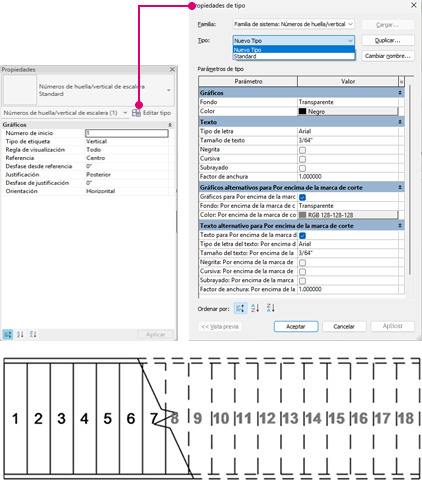Sort parameters Z to A in type dialog
The height and width of the screenshot is (482, 422).
[271, 308]
